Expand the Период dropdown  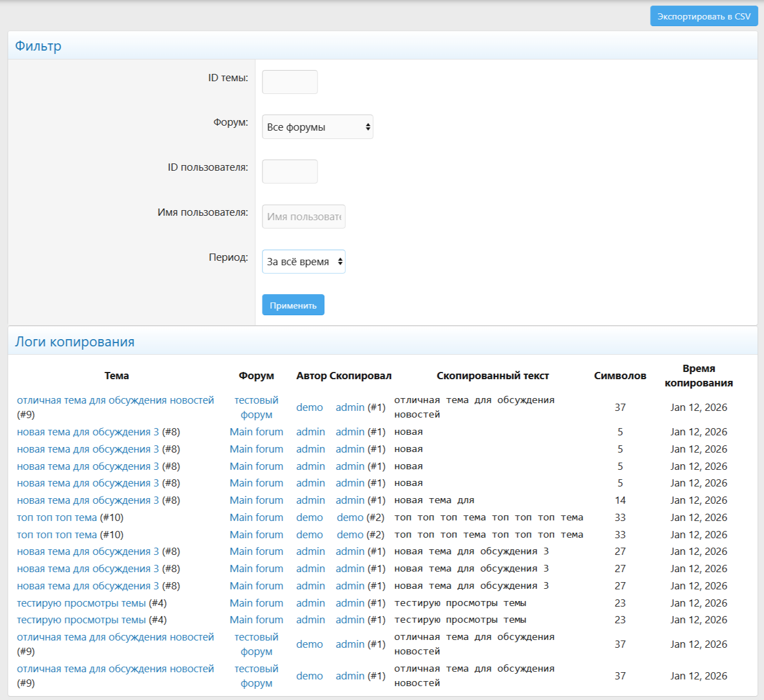[x=304, y=261]
